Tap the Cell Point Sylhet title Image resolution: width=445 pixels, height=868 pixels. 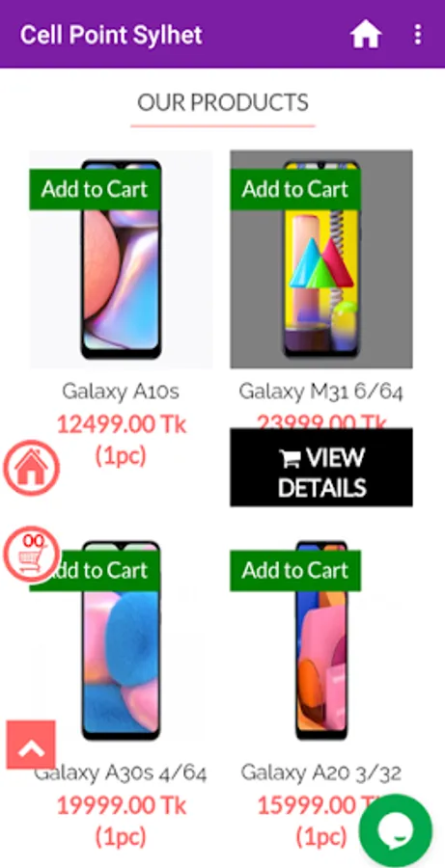click(x=111, y=35)
